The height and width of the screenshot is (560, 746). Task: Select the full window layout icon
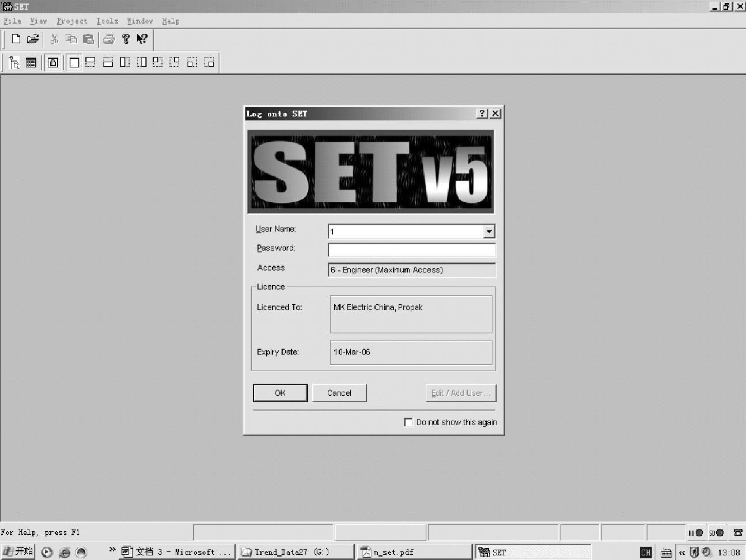tap(74, 62)
